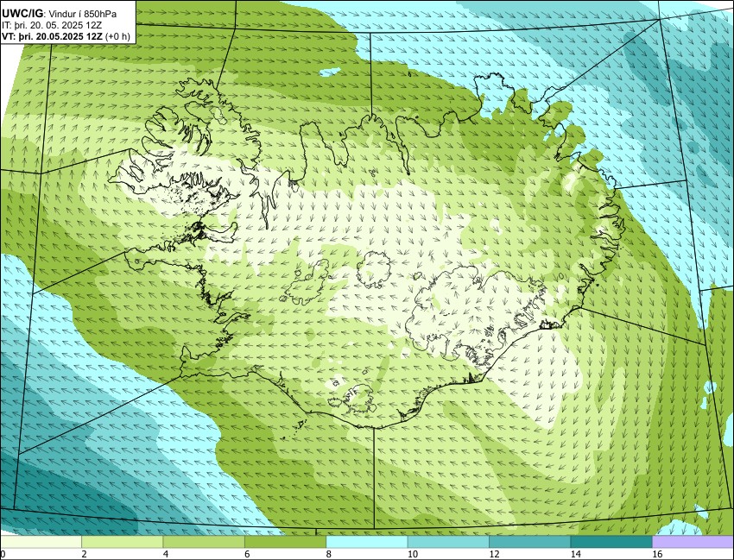The image size is (734, 560).
Task: Click the legend value '8'
Action: (329, 554)
